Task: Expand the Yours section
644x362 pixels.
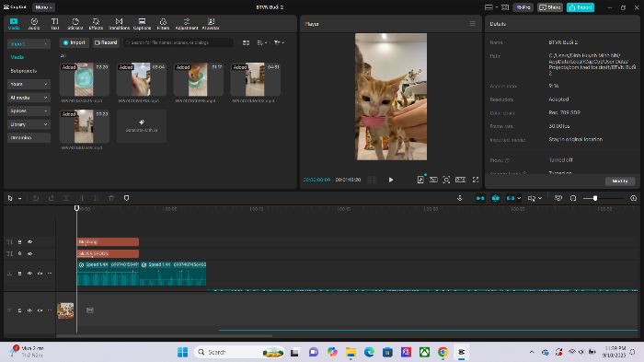Action: click(x=29, y=84)
